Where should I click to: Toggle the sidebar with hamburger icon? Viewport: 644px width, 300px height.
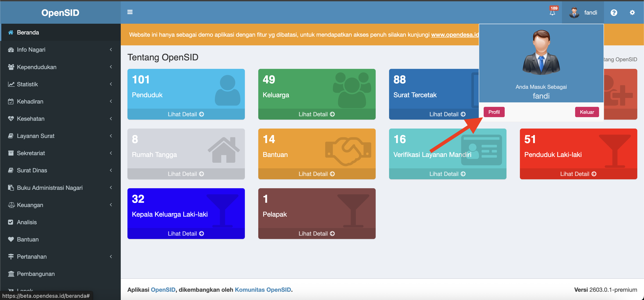tap(130, 12)
